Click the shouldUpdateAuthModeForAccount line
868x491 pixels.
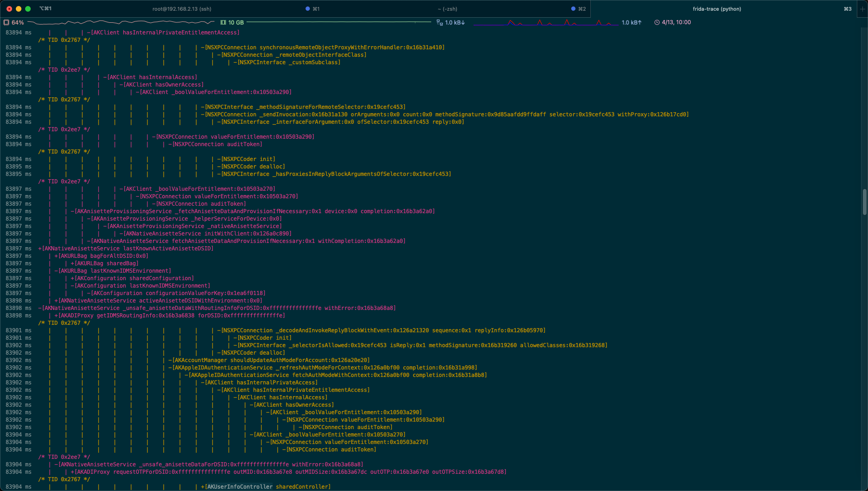(x=269, y=360)
